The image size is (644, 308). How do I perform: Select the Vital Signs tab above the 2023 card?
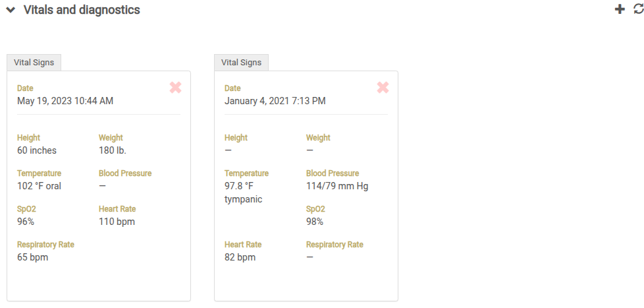[x=34, y=63]
